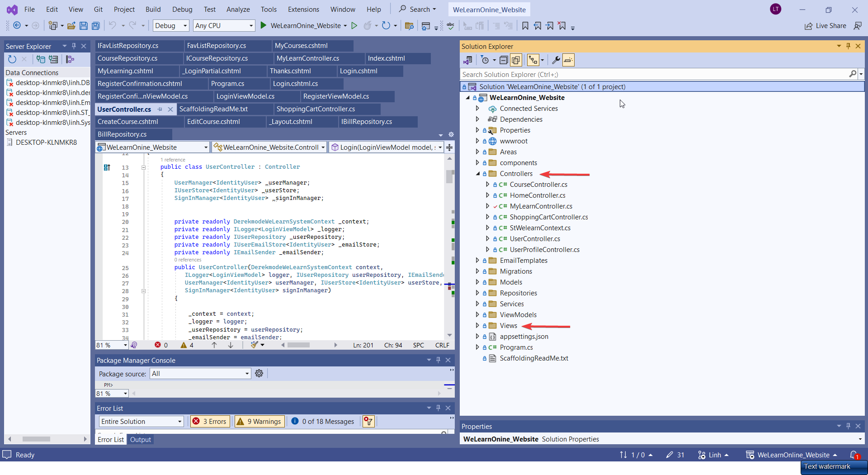
Task: Toggle Show All Files in Solution Explorer
Action: point(516,60)
